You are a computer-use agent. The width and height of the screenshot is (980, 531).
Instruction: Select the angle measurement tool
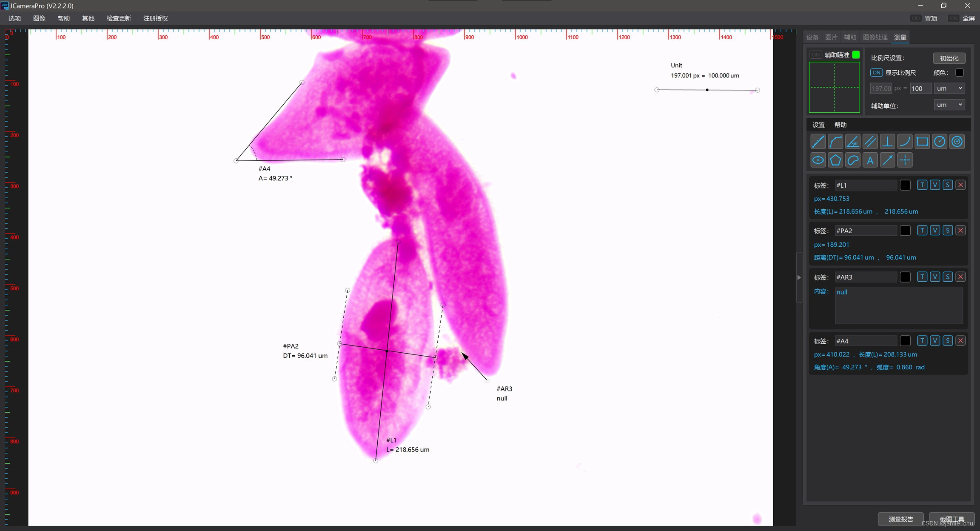pyautogui.click(x=853, y=142)
